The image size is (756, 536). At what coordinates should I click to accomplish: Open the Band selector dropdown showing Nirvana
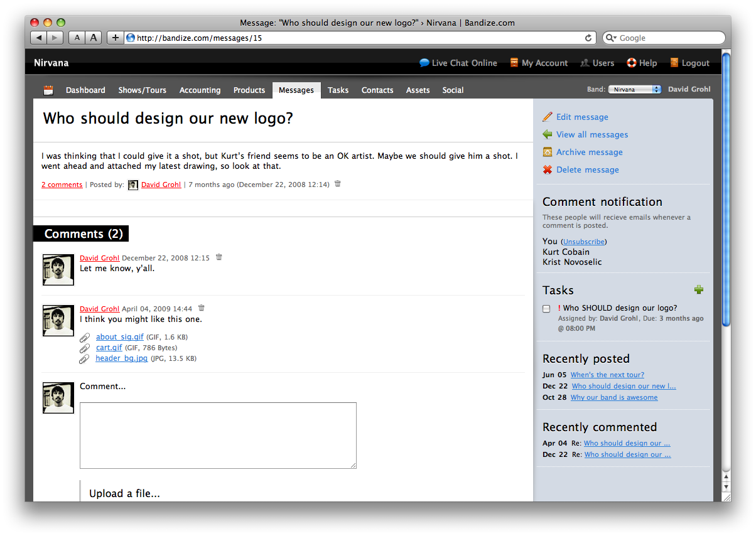pos(635,90)
